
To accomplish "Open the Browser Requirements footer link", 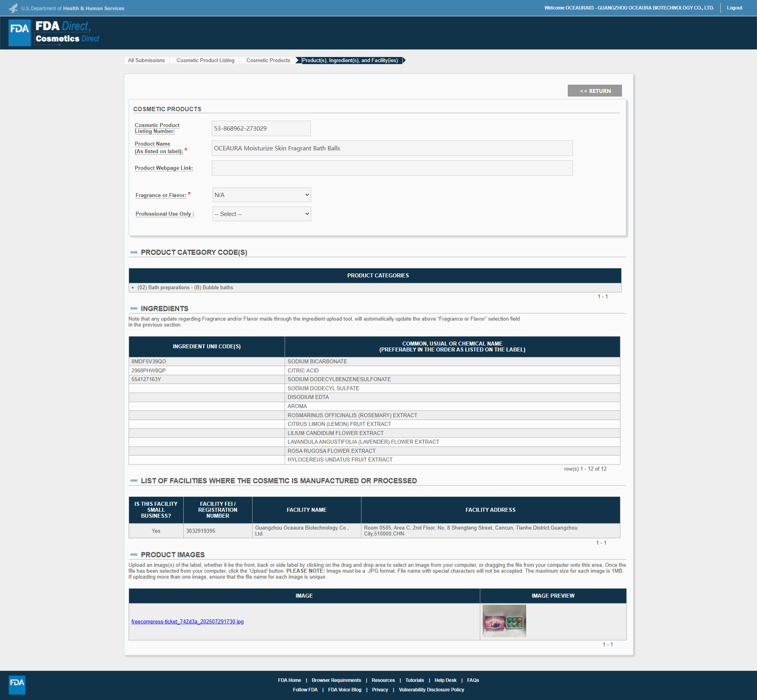I will pos(336,681).
